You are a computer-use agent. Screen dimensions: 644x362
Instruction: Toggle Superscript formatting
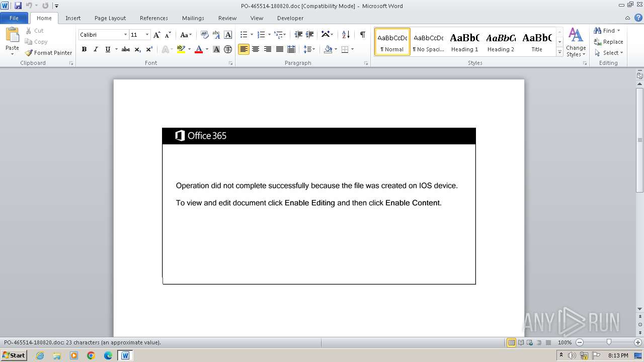point(149,49)
